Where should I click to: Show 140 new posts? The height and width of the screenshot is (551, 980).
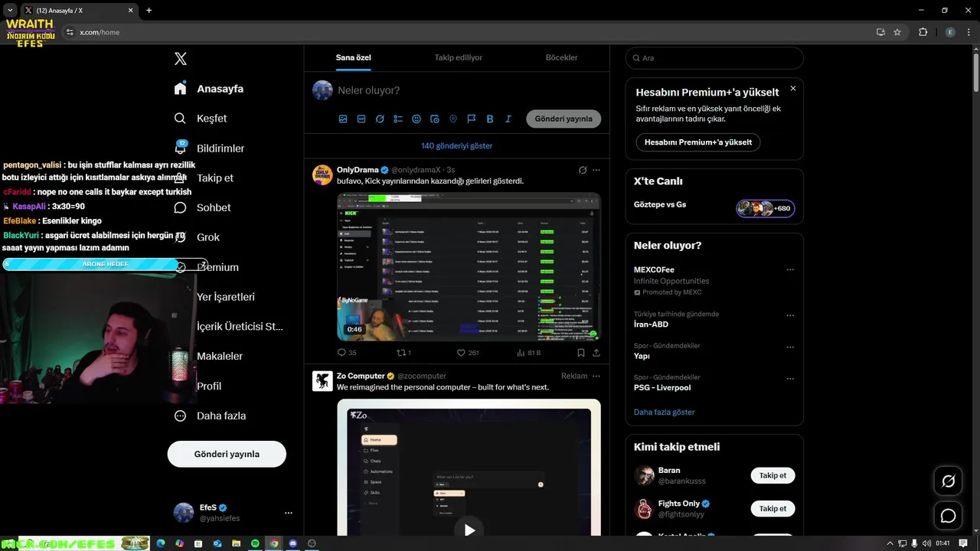[456, 145]
